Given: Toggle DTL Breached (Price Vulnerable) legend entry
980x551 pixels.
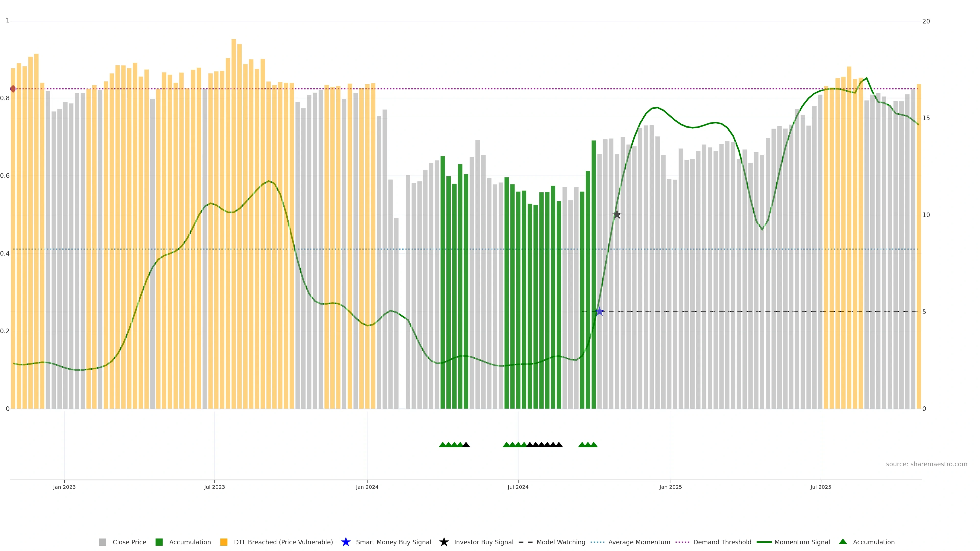Looking at the screenshot, I should click(x=283, y=542).
